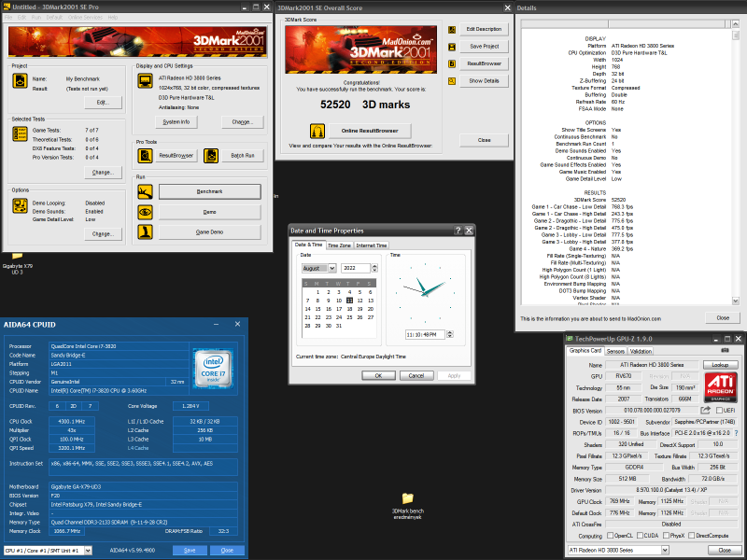Click the Show Details button
747x560 pixels.
(484, 81)
